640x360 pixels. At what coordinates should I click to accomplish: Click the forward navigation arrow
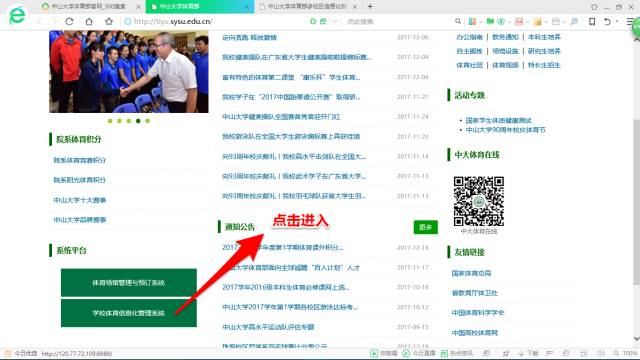[x=54, y=21]
